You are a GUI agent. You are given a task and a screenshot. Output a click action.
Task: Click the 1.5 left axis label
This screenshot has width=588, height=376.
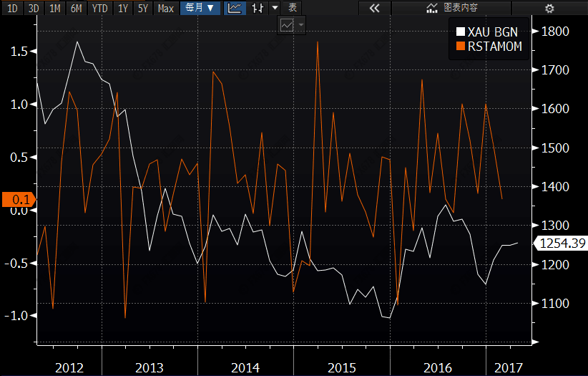coord(19,52)
